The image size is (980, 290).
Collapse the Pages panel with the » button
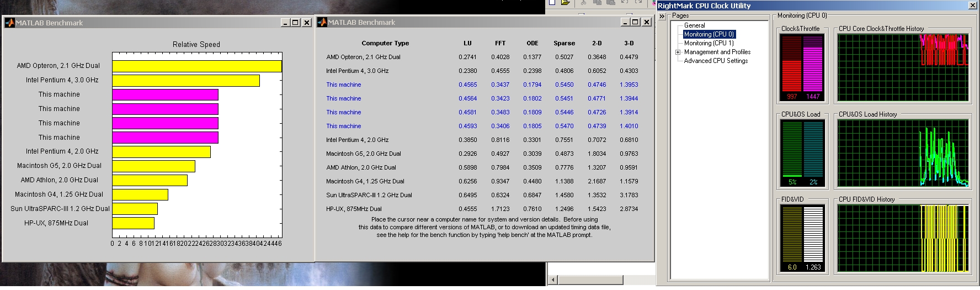tap(662, 17)
